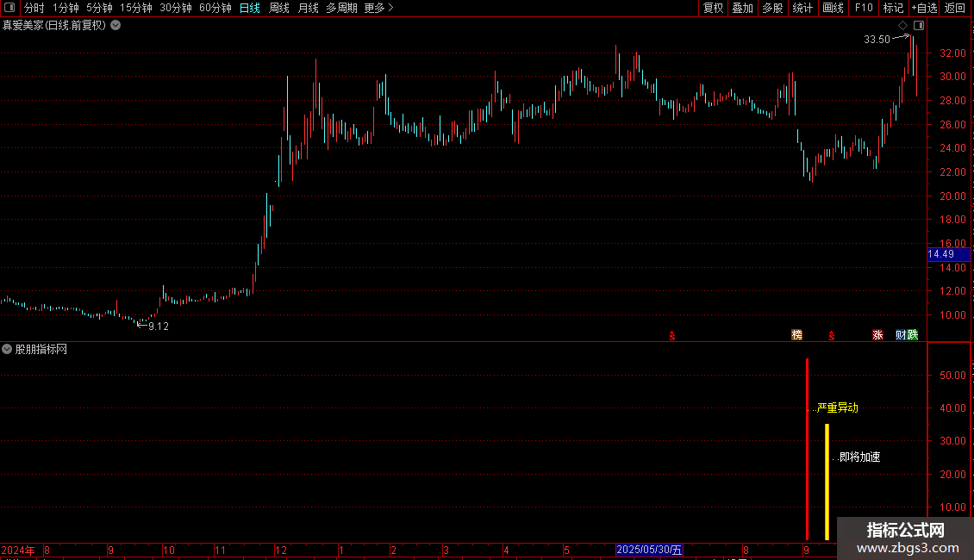Click the 标记 mark button
This screenshot has width=974, height=560.
(x=893, y=8)
